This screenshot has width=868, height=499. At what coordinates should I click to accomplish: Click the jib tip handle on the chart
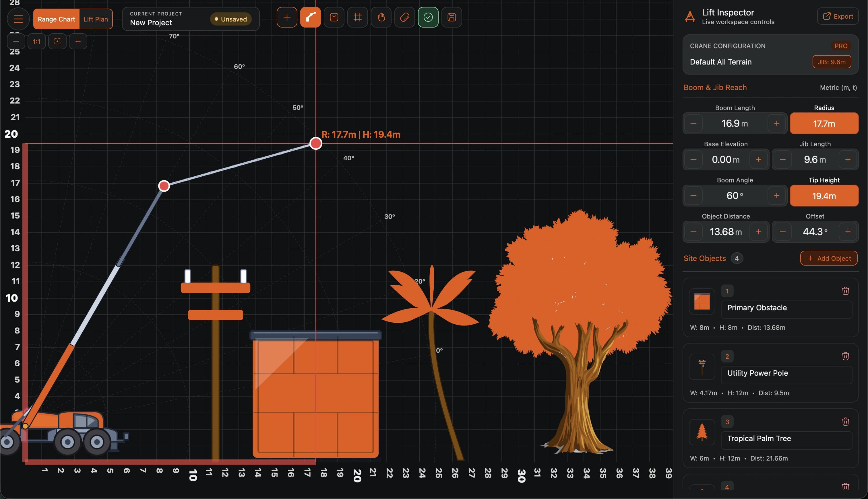[315, 143]
